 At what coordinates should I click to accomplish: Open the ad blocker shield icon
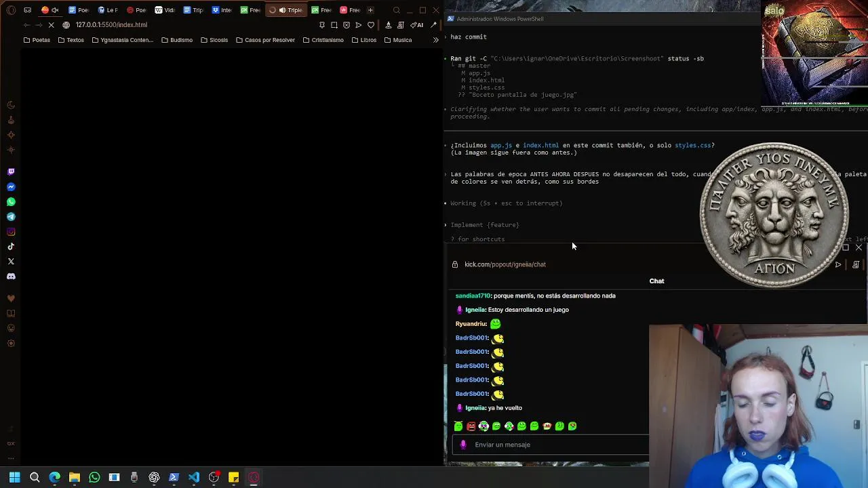[x=347, y=25]
